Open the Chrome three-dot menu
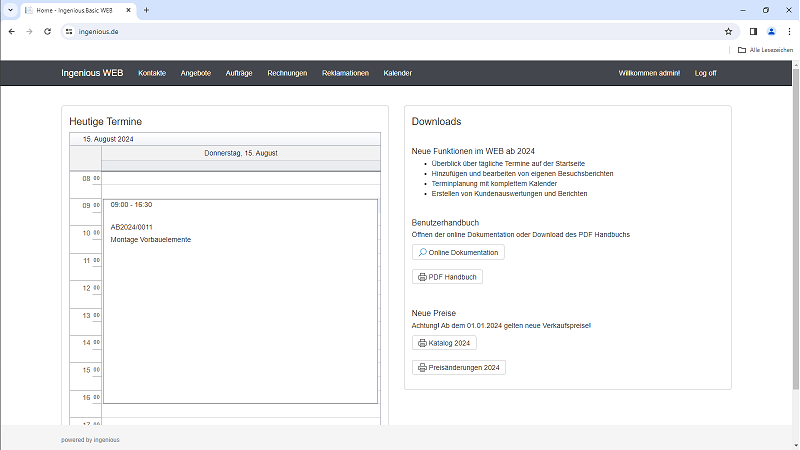The height and width of the screenshot is (450, 800). [x=789, y=32]
